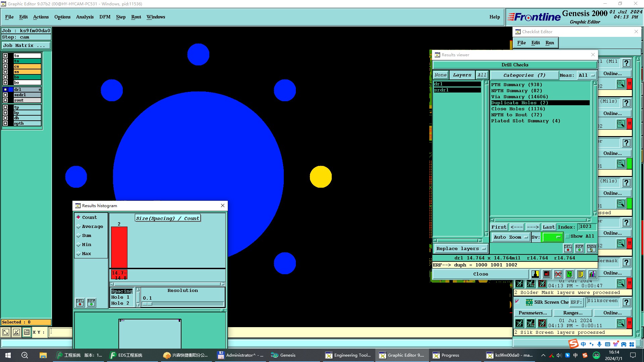Image resolution: width=644 pixels, height=362 pixels.
Task: Click the Job Matrix button
Action: (x=26, y=46)
